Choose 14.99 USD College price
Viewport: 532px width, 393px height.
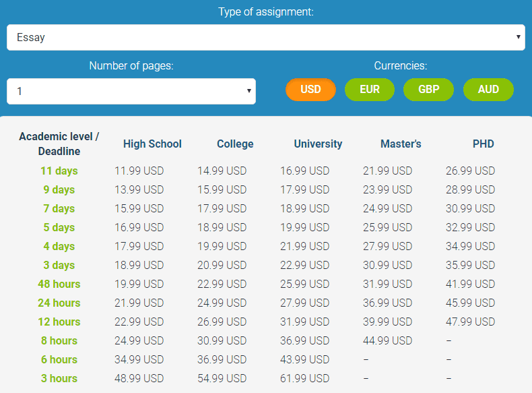pos(222,171)
